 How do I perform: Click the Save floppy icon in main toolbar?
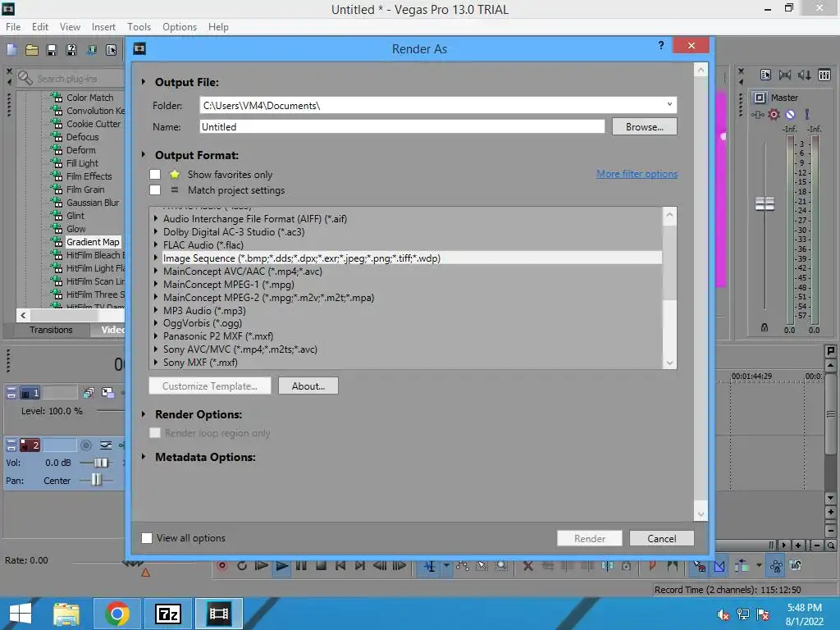(x=52, y=50)
